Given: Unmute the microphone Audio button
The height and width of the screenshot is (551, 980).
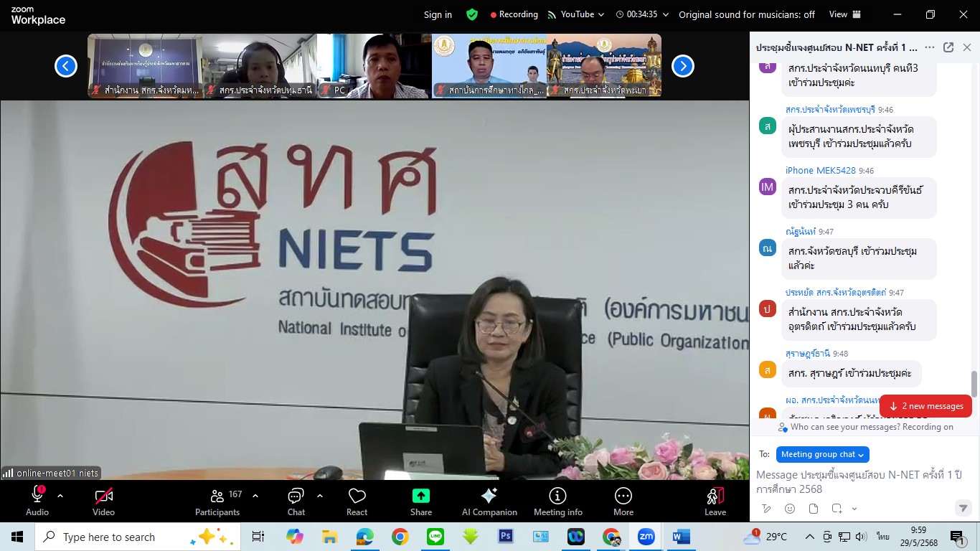Looking at the screenshot, I should pyautogui.click(x=37, y=501).
